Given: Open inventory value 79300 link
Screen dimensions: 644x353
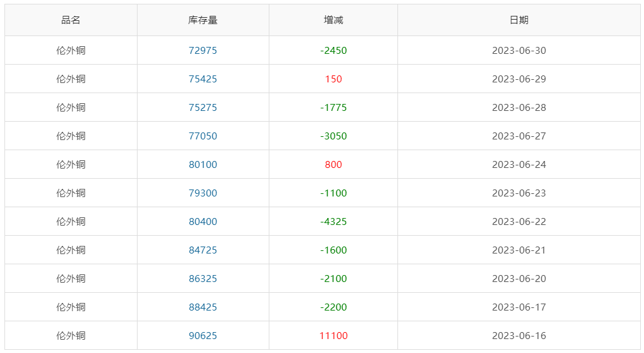Looking at the screenshot, I should point(203,193).
